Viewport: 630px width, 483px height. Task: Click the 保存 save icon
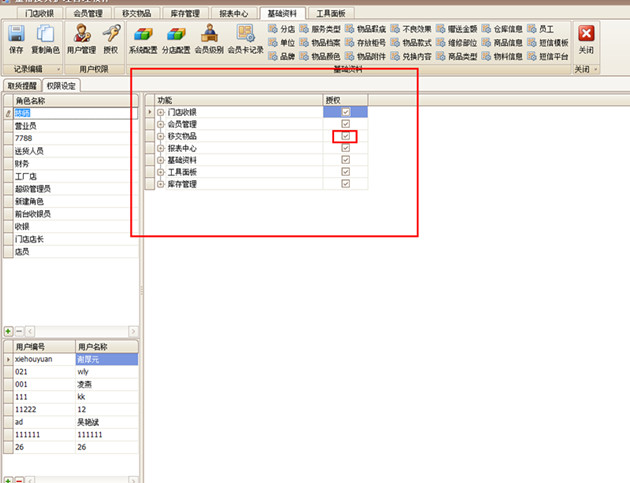pos(16,36)
